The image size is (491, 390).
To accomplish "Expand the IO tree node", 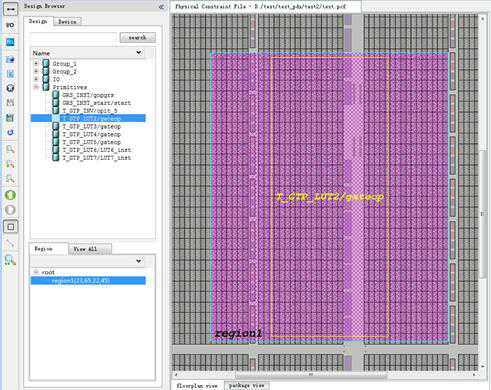I will click(x=36, y=79).
